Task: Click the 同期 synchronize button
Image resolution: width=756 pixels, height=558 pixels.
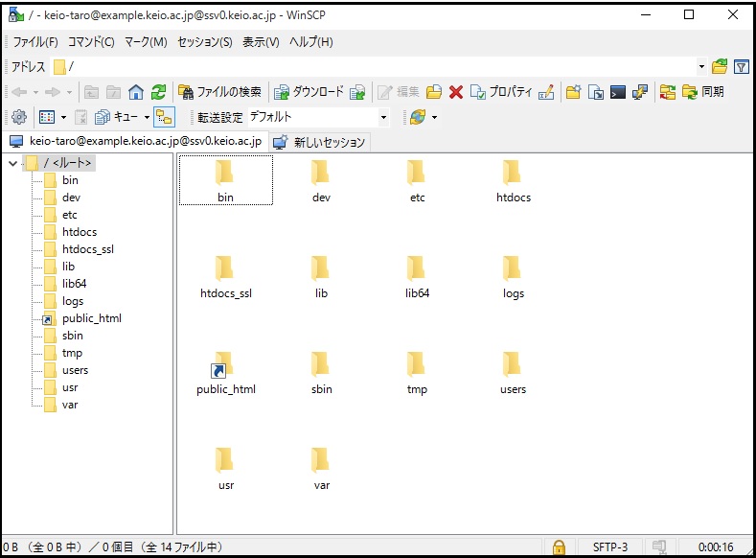Action: point(702,92)
